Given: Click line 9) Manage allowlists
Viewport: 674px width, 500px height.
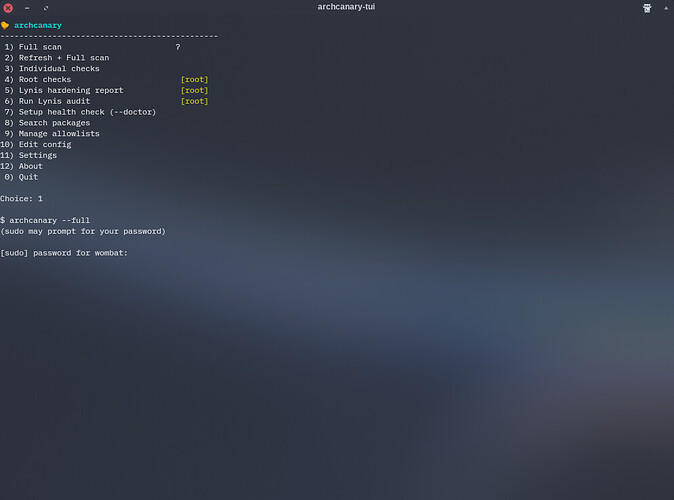Looking at the screenshot, I should coord(52,134).
